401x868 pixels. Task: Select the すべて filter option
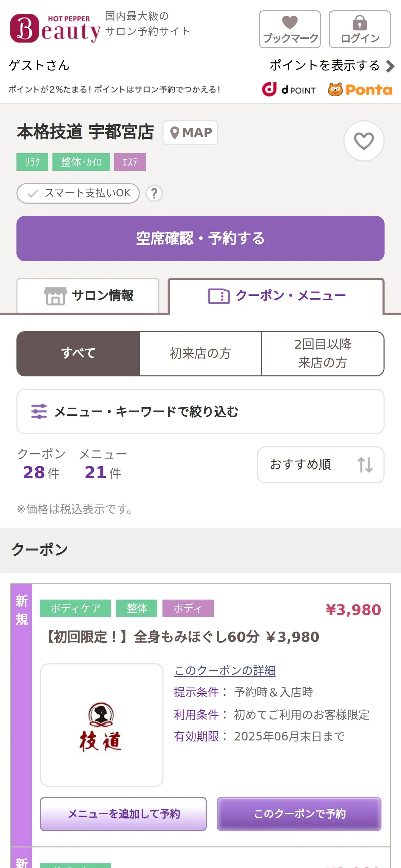coord(78,354)
